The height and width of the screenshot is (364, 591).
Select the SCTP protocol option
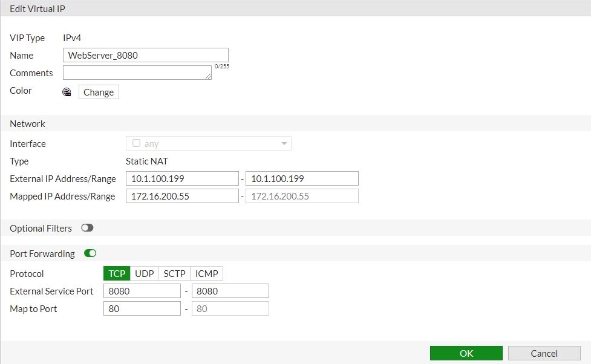click(174, 273)
